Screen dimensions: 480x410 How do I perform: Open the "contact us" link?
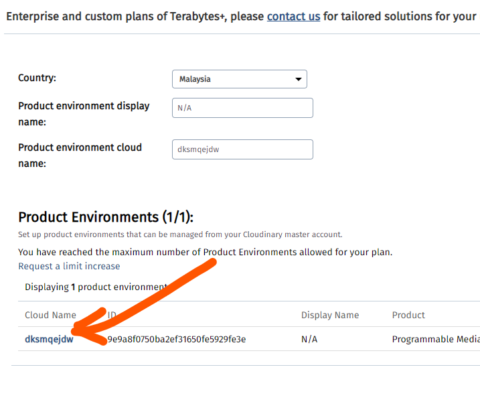(x=293, y=16)
